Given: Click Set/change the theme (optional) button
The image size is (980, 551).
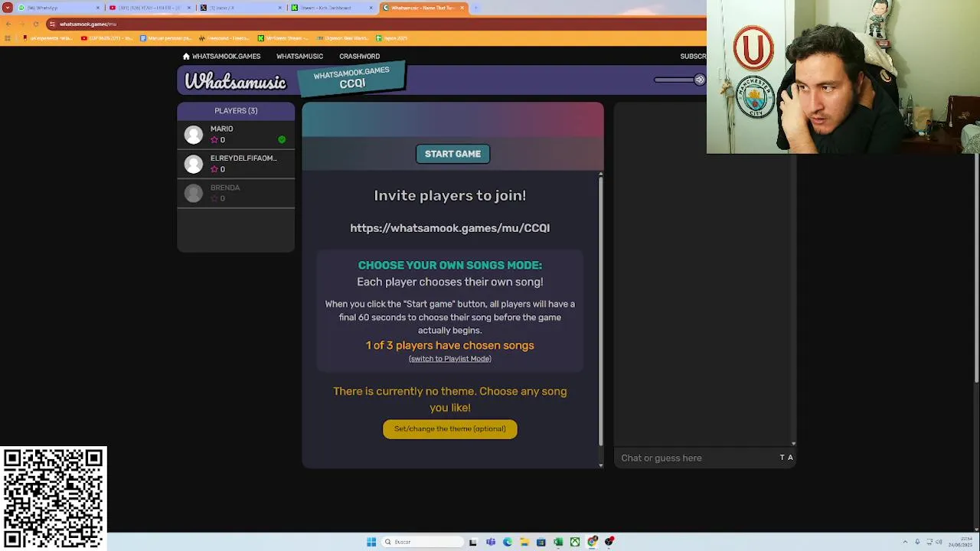Looking at the screenshot, I should 449,429.
